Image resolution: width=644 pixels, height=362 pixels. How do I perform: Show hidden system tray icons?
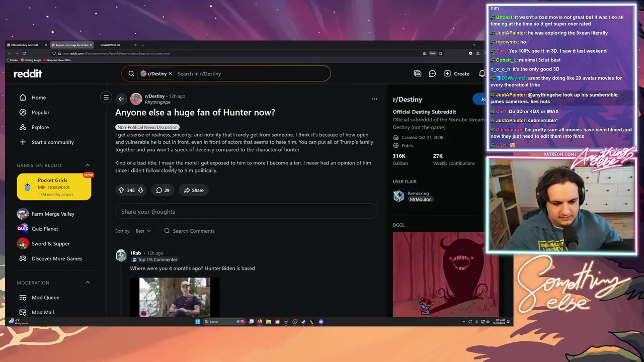click(x=463, y=322)
